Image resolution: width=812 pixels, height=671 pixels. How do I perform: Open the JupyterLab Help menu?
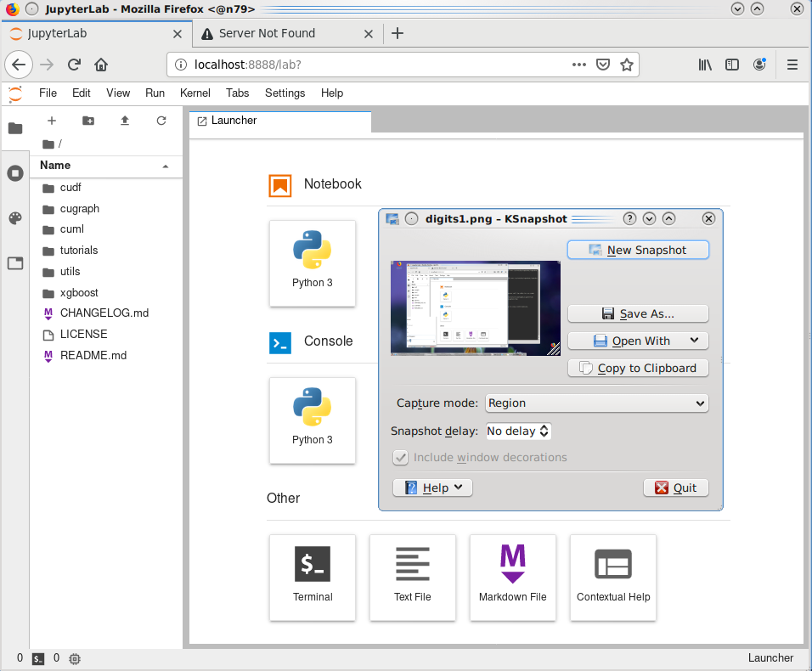click(332, 93)
